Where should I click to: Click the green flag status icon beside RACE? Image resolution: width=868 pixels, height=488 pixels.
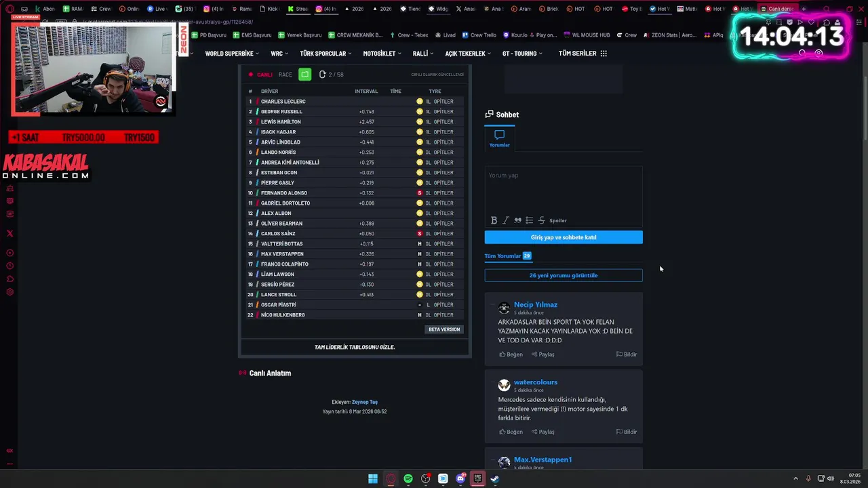[305, 75]
